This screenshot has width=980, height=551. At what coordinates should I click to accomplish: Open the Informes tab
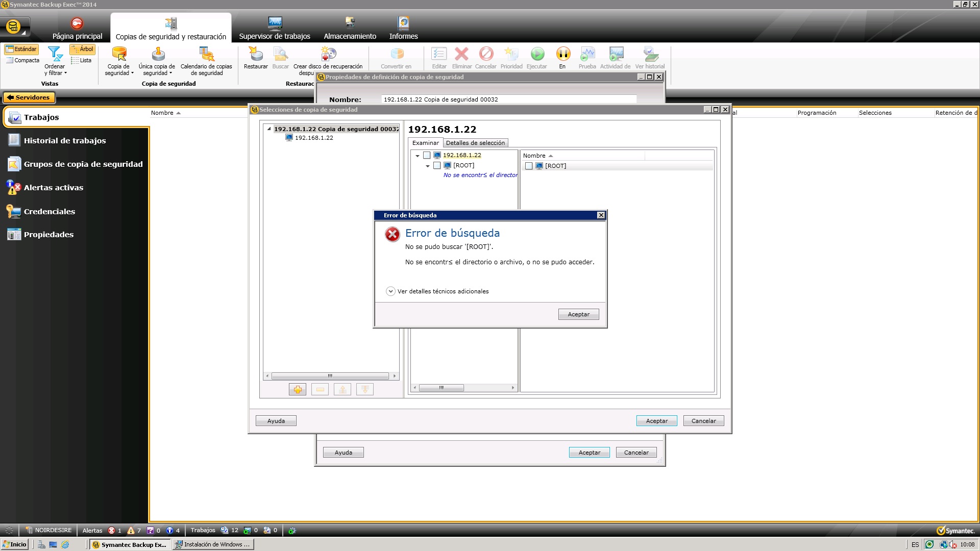click(x=403, y=29)
